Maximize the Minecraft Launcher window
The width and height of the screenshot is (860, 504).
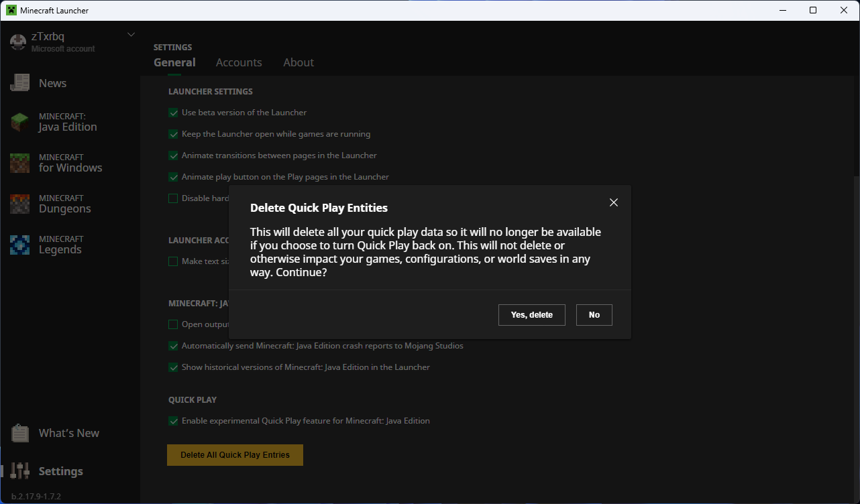tap(813, 10)
